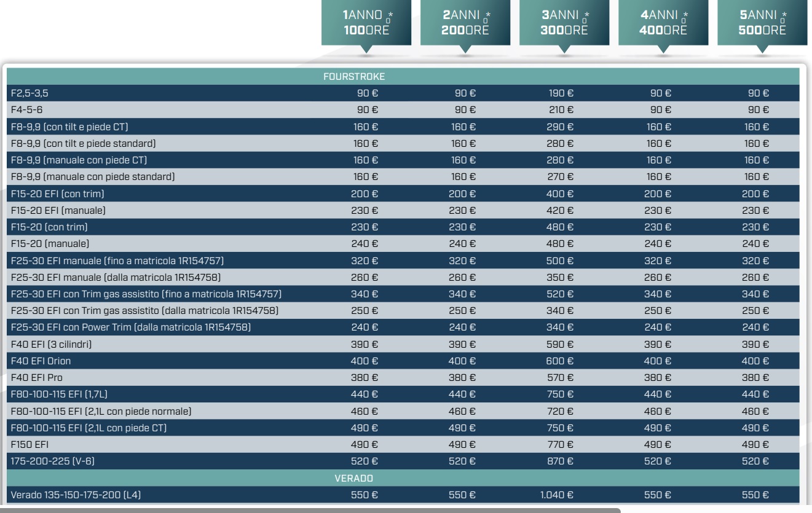The height and width of the screenshot is (513, 812).
Task: Click F25-30 EFI Trim gas assistito (fino a matricola)
Action: click(146, 294)
